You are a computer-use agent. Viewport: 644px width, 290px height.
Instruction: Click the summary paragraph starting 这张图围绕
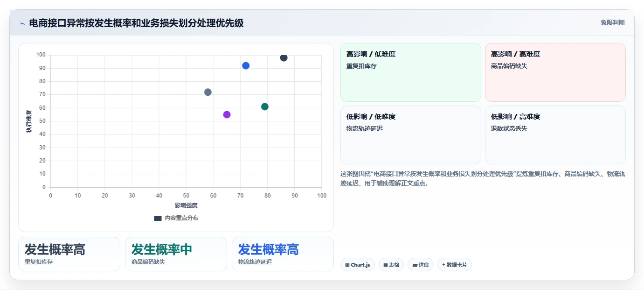[483, 178]
